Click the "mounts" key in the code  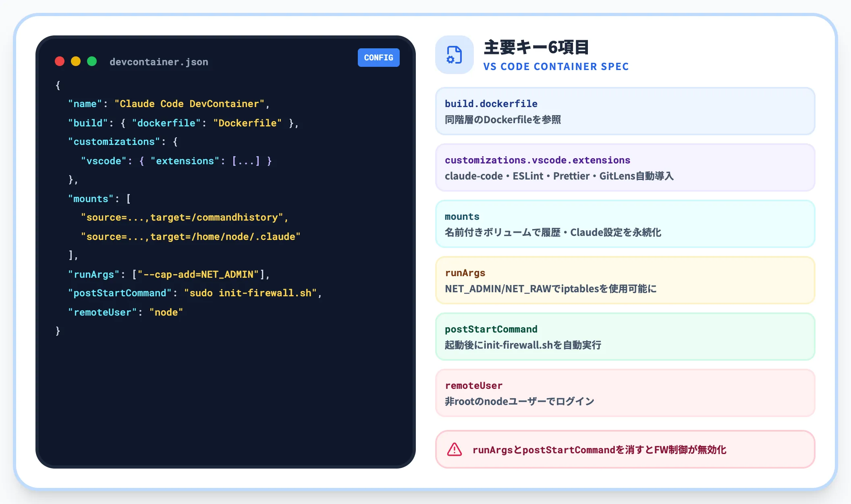click(x=91, y=199)
